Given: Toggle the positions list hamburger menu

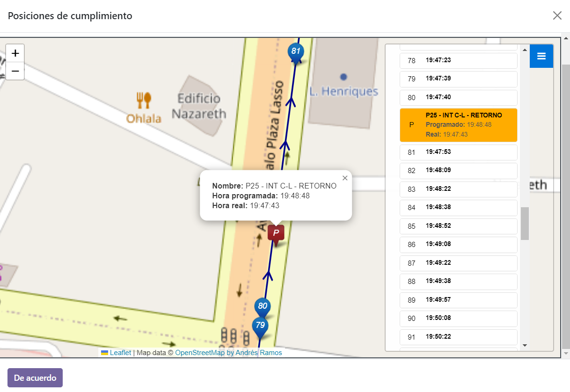Looking at the screenshot, I should 541,56.
